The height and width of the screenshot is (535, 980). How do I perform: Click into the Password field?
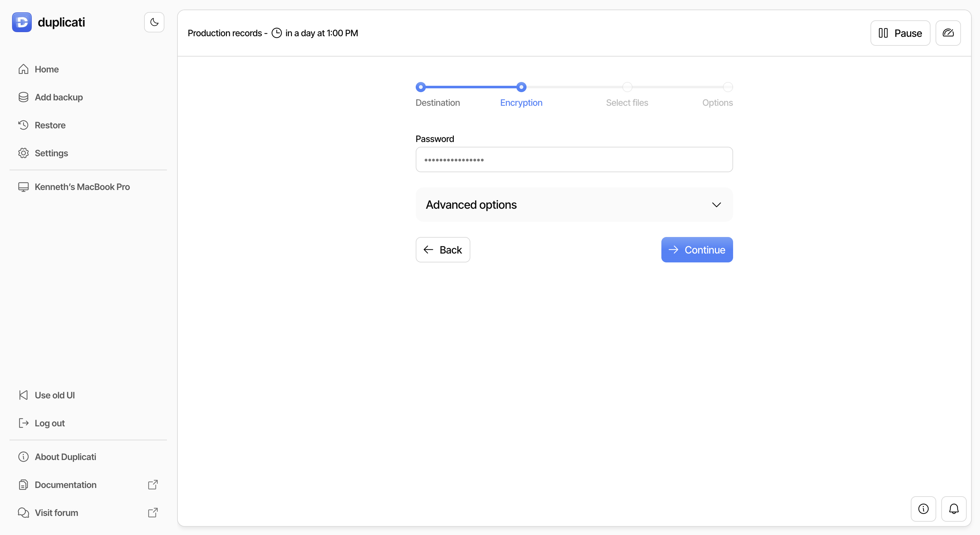pyautogui.click(x=574, y=159)
